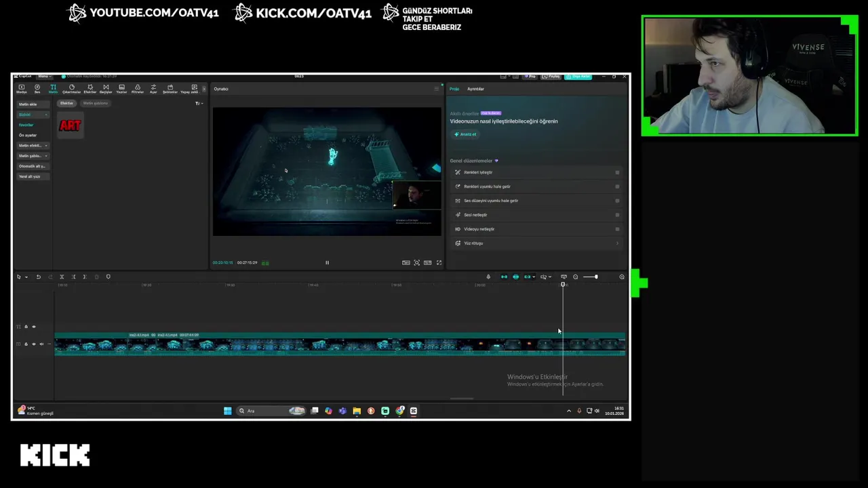Image resolution: width=868 pixels, height=488 pixels.
Task: Open the Efektler tab in top toolbar
Action: (90, 89)
